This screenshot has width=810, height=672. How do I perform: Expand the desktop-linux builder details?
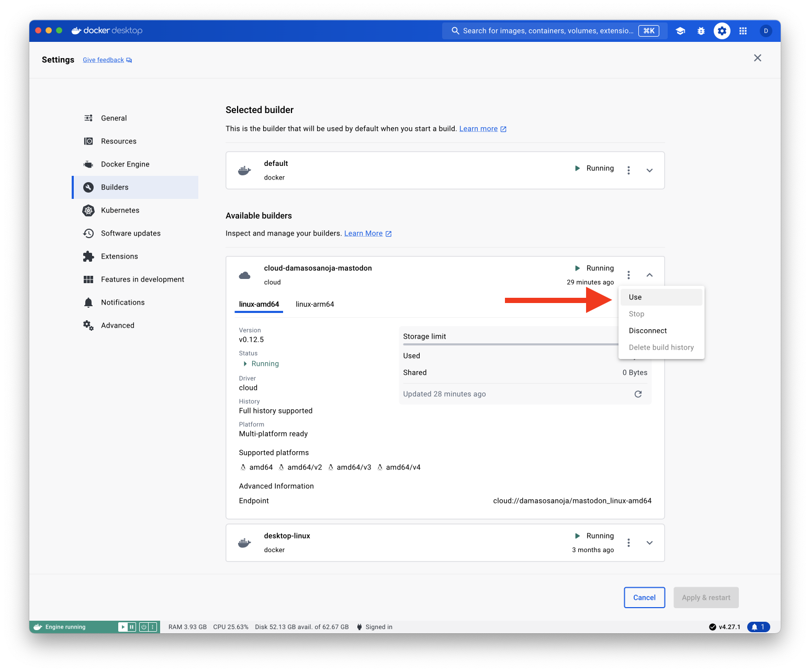point(649,543)
